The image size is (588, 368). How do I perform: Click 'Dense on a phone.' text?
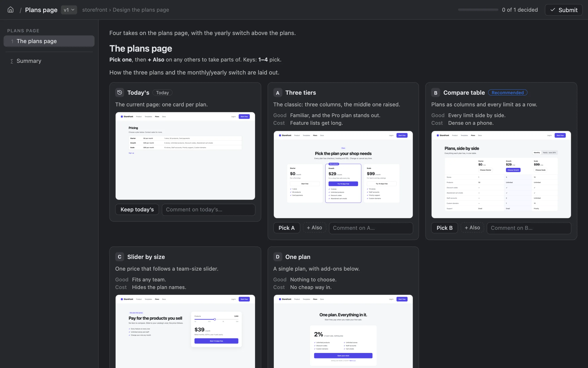pos(471,123)
